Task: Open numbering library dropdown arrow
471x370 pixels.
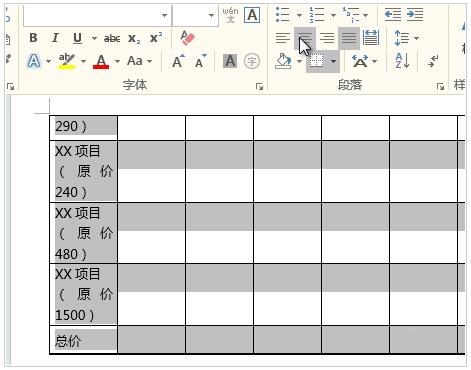Action: [333, 15]
